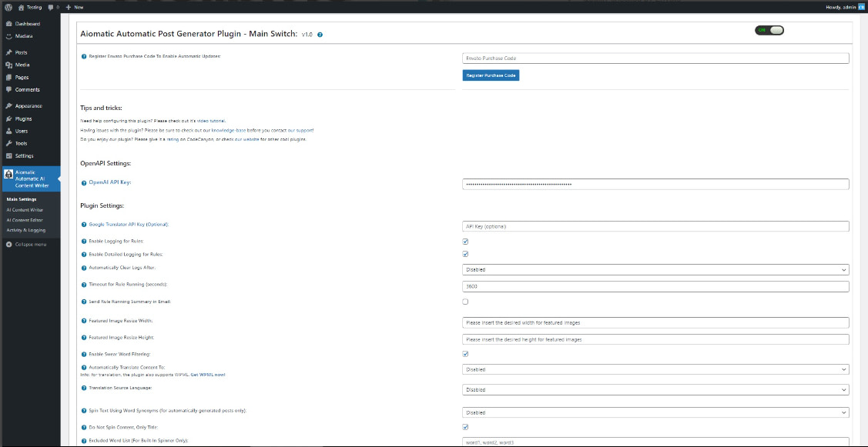Screen dimensions: 868x447
Task: Uncheck Enable Logging for Rules checkbox
Action: pyautogui.click(x=465, y=242)
